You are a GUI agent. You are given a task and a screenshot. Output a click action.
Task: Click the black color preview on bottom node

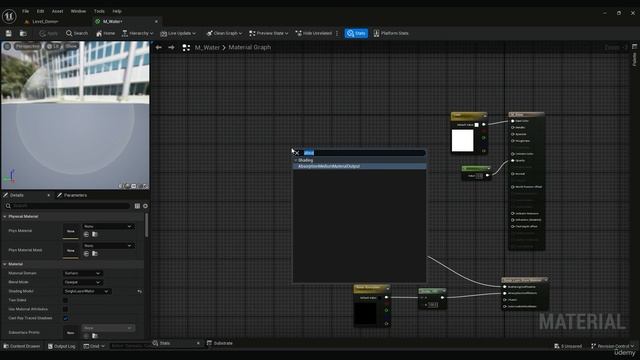pos(365,313)
